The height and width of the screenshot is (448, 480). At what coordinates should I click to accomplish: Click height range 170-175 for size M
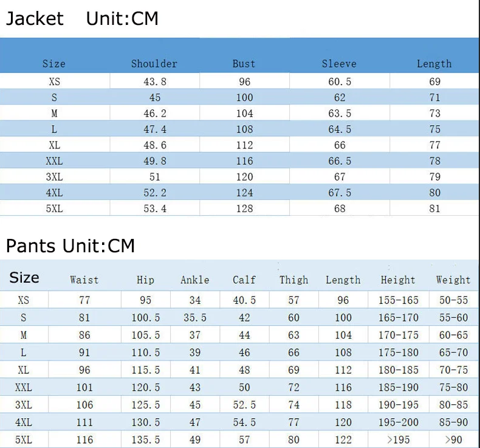399,335
